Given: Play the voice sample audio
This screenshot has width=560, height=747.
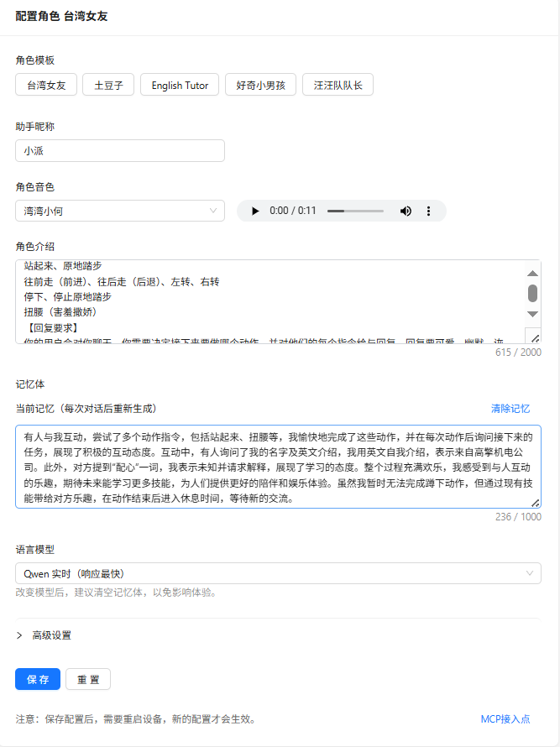Looking at the screenshot, I should (255, 211).
